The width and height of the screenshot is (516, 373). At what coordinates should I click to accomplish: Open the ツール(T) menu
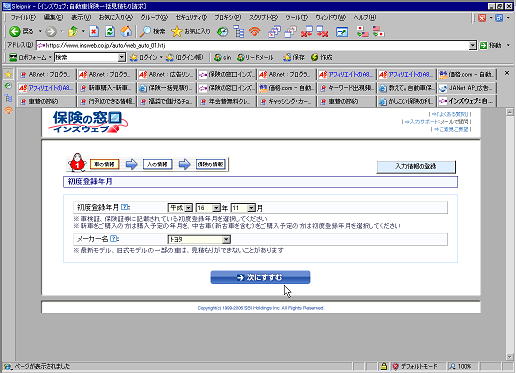click(x=296, y=17)
